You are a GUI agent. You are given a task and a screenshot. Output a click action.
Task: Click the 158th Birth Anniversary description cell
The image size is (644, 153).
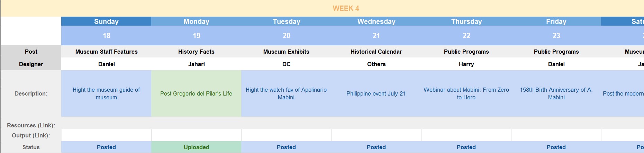[x=556, y=93]
